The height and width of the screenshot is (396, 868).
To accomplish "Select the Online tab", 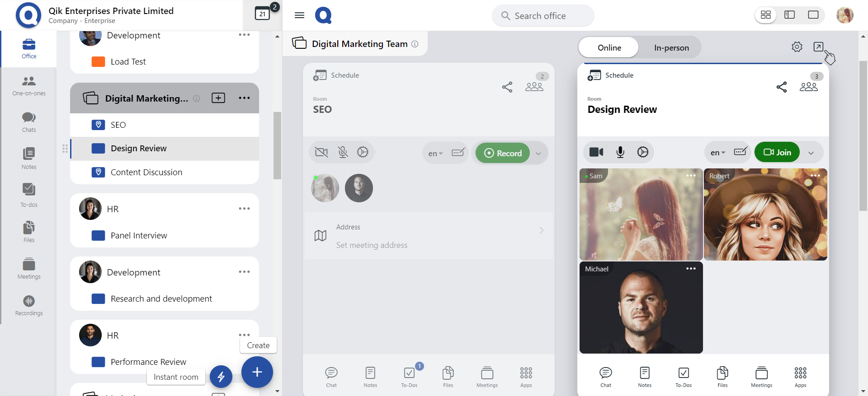I will coord(609,48).
